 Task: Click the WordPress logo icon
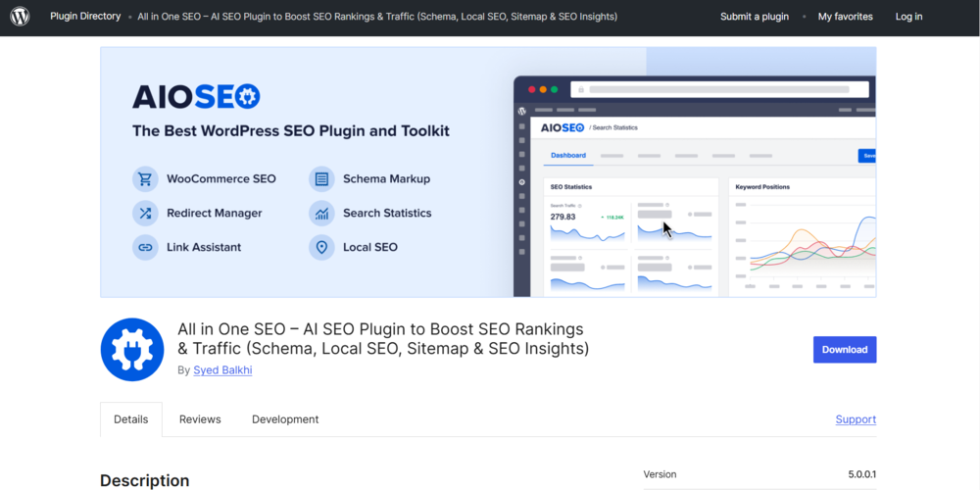click(x=20, y=17)
